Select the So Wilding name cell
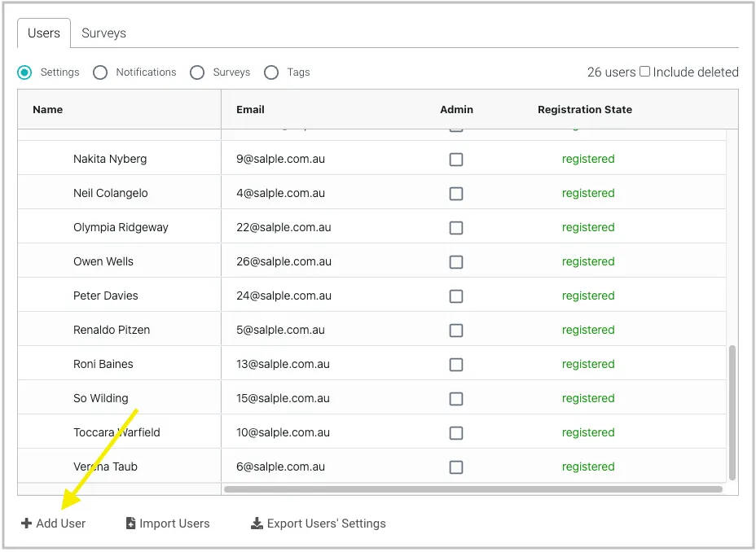 [x=119, y=397]
